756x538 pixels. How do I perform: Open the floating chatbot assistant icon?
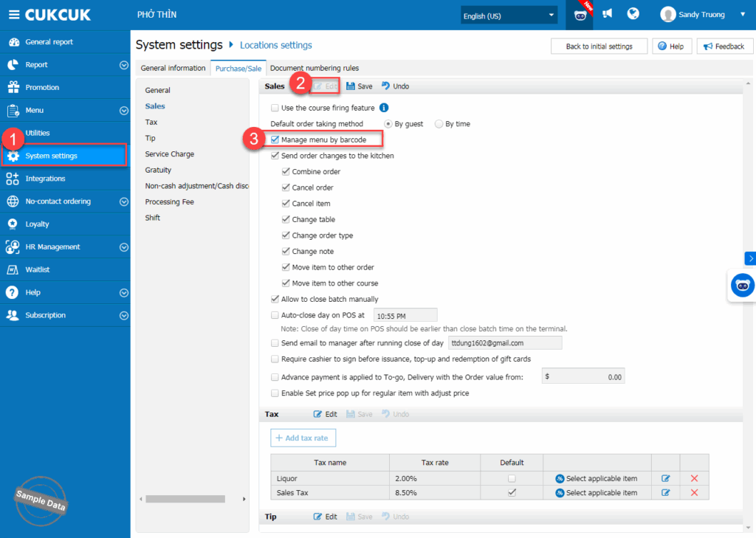coord(742,286)
